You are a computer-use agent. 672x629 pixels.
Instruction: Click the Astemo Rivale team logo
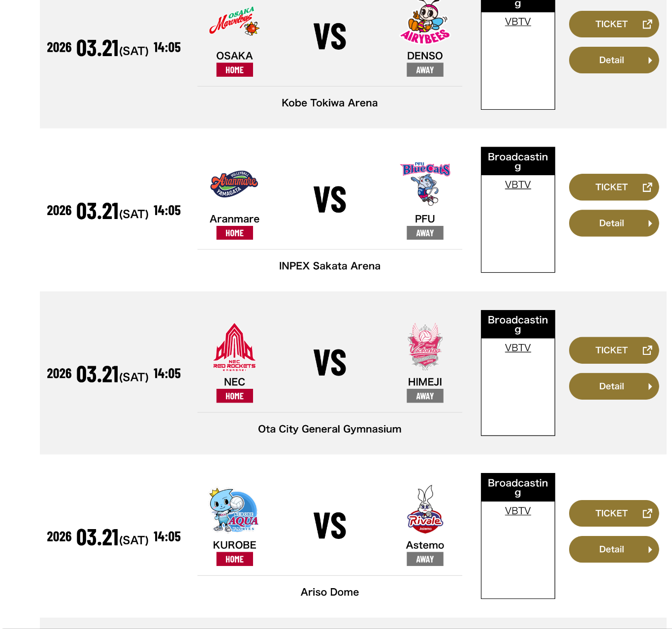point(425,509)
